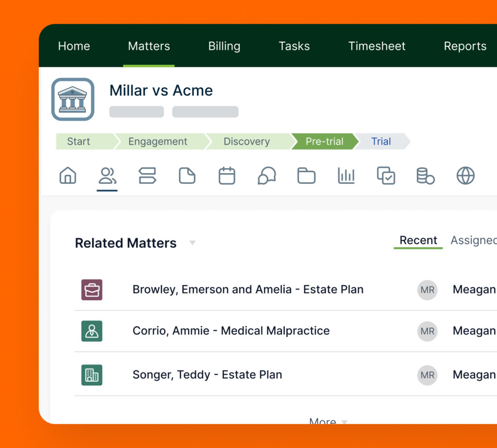Open the Timesheet menu
497x448 pixels.
click(377, 46)
